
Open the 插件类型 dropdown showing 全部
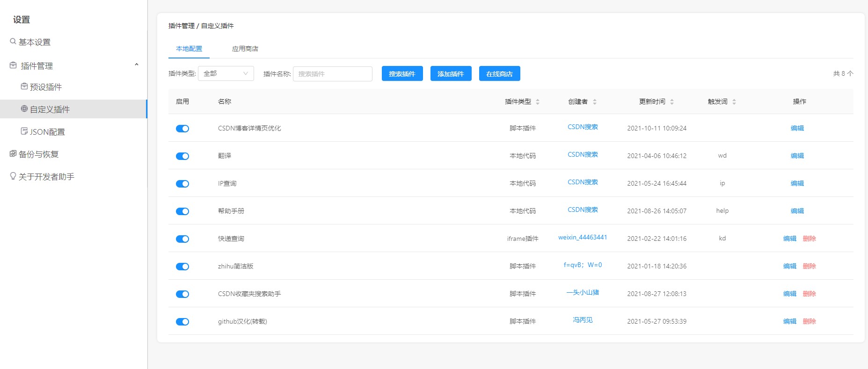(x=226, y=73)
